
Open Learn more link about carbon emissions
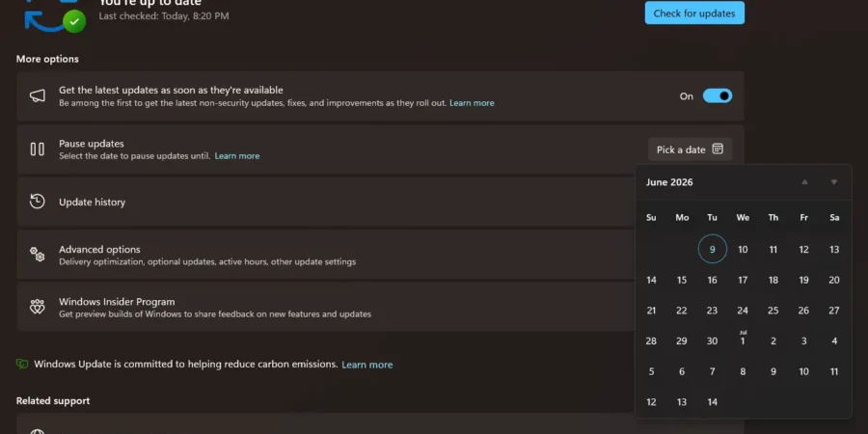click(367, 365)
